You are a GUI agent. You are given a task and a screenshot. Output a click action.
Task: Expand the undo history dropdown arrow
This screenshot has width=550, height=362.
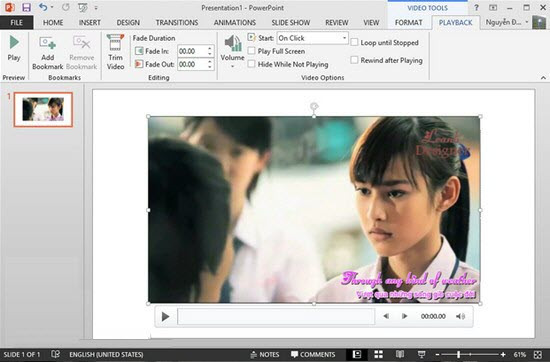tap(52, 7)
